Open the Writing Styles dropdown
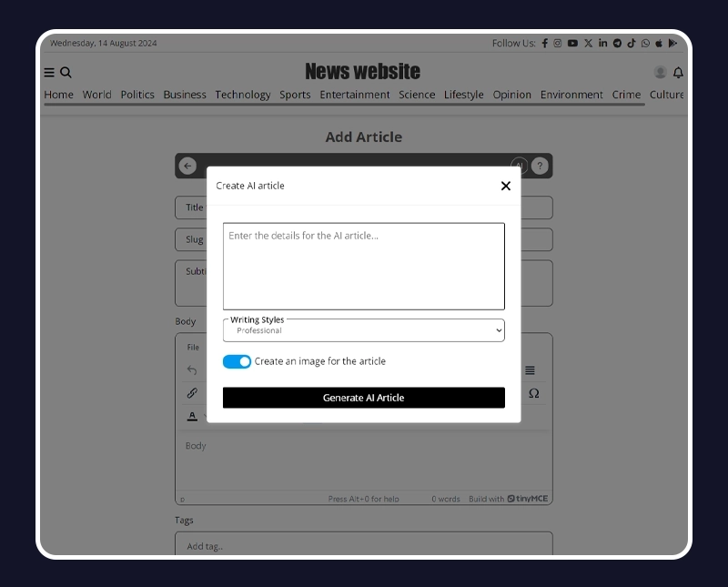This screenshot has height=587, width=728. (363, 329)
